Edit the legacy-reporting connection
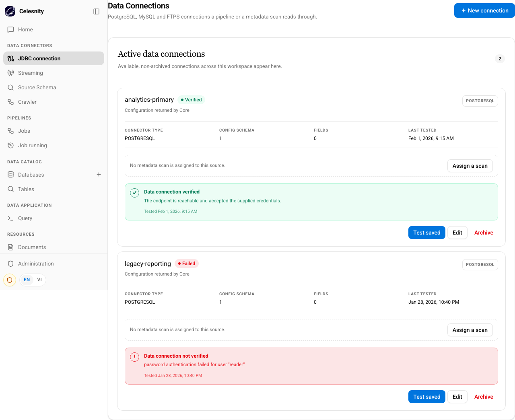 (x=457, y=397)
